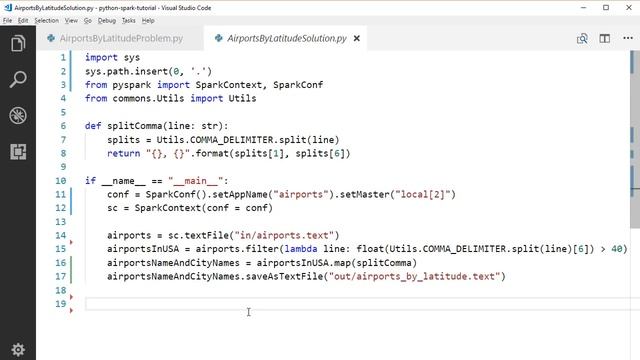Viewport: 640px width, 360px height.
Task: Click 'saveAsTextFile' on line 17
Action: [x=284, y=277]
